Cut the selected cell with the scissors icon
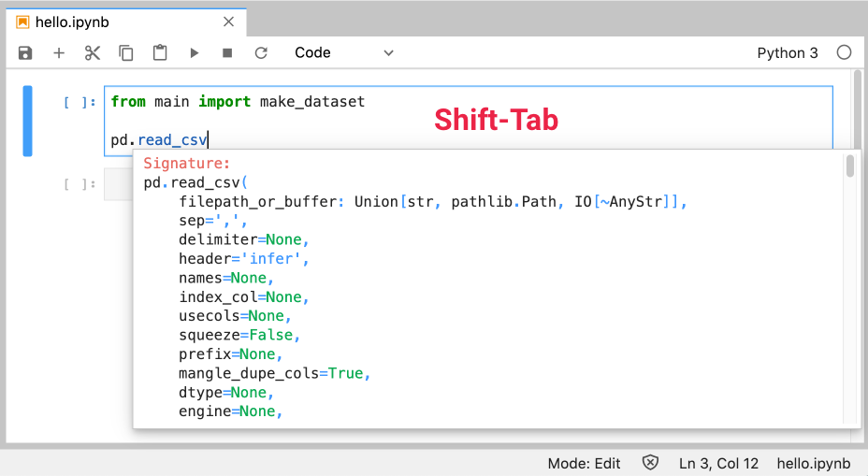868x476 pixels. [x=92, y=53]
